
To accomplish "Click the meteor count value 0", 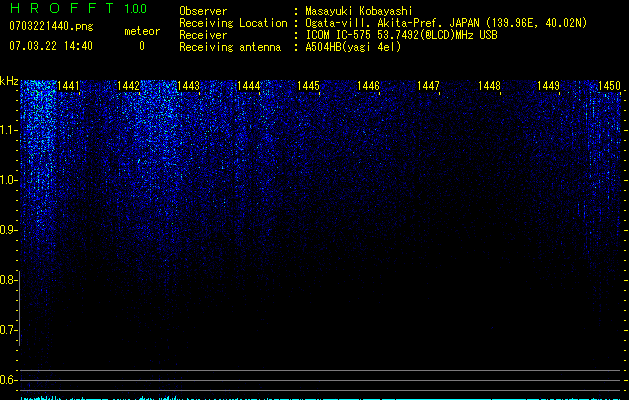I will pos(142,46).
